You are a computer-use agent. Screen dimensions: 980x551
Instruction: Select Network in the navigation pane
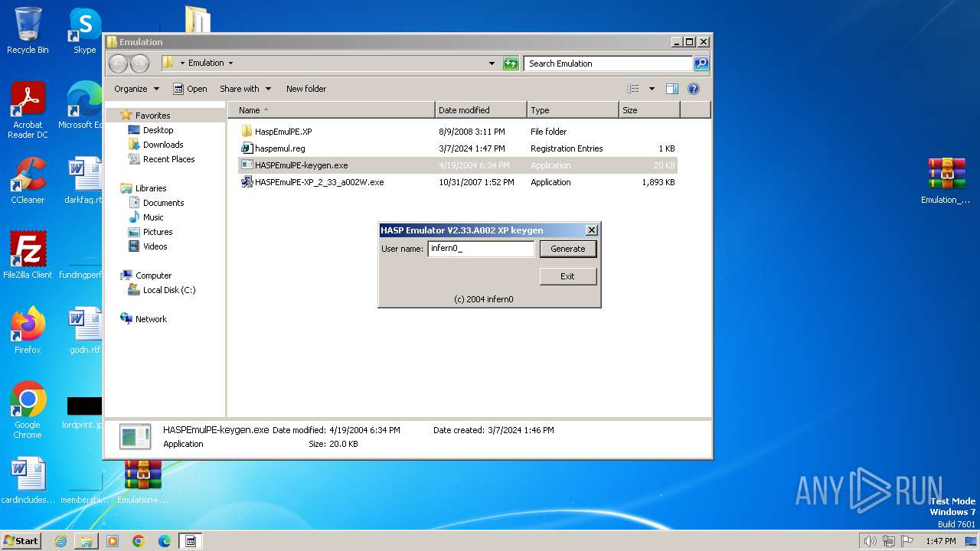click(x=151, y=319)
